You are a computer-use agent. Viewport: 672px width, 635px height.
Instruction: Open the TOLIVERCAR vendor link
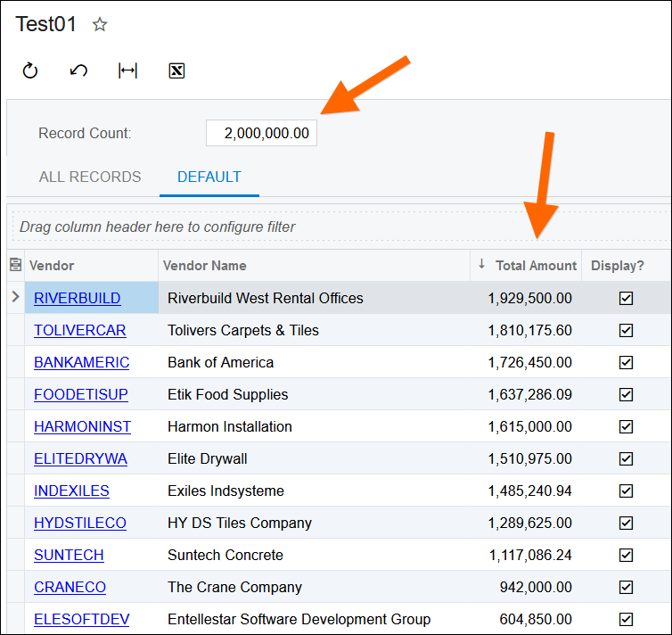[x=79, y=330]
